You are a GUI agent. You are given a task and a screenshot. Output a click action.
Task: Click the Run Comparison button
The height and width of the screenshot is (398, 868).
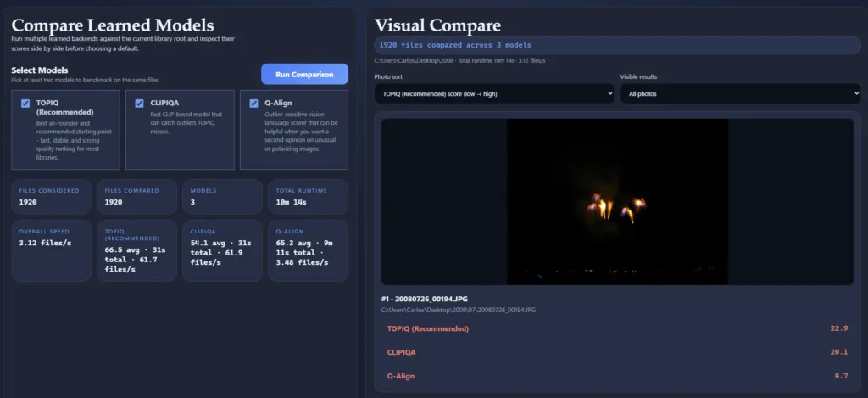click(304, 75)
